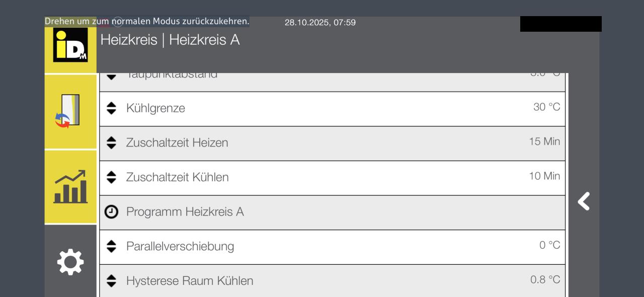Viewport: 644px width, 297px height.
Task: Click the 0.8 °C hysteresis value
Action: 545,280
